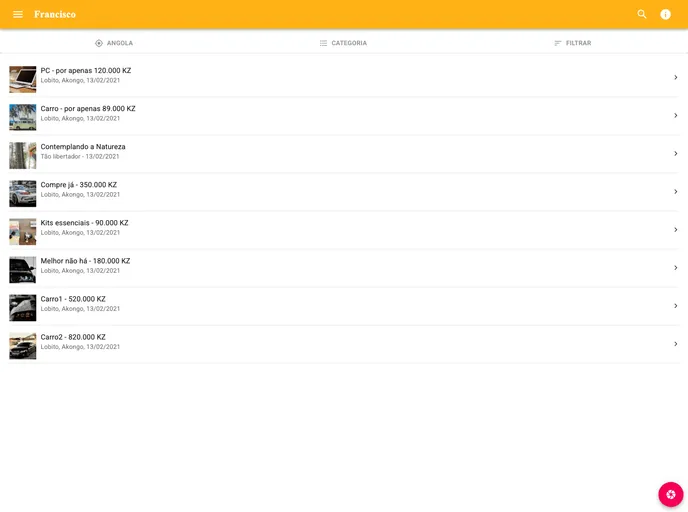Open the hamburger navigation menu
Screen dimensions: 688x512
18,15
